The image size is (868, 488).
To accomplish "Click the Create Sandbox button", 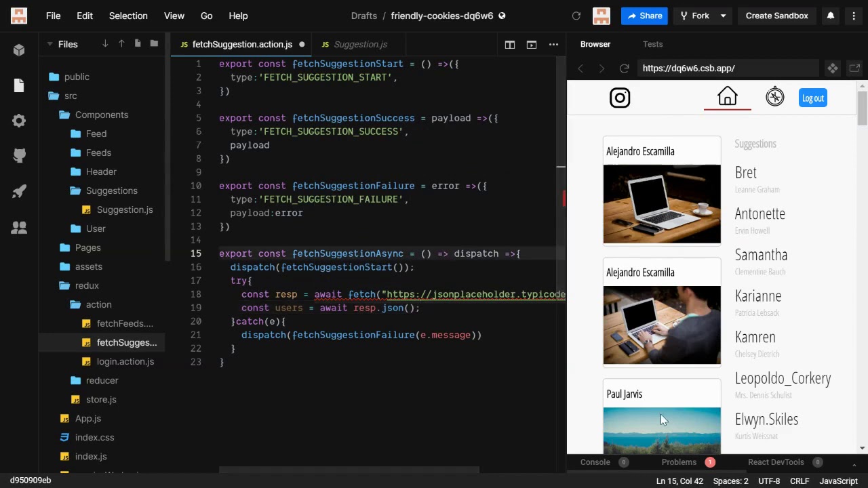I will point(777,16).
